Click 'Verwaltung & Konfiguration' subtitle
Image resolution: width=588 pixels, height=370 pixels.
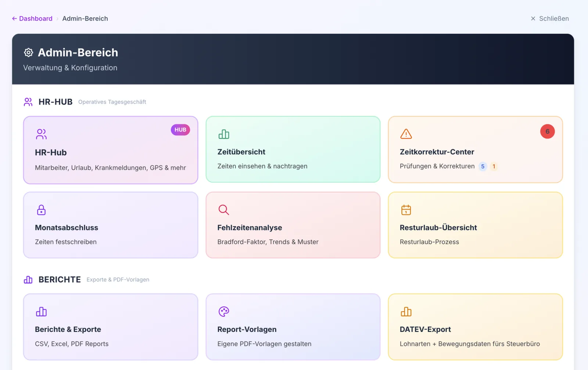tap(70, 68)
